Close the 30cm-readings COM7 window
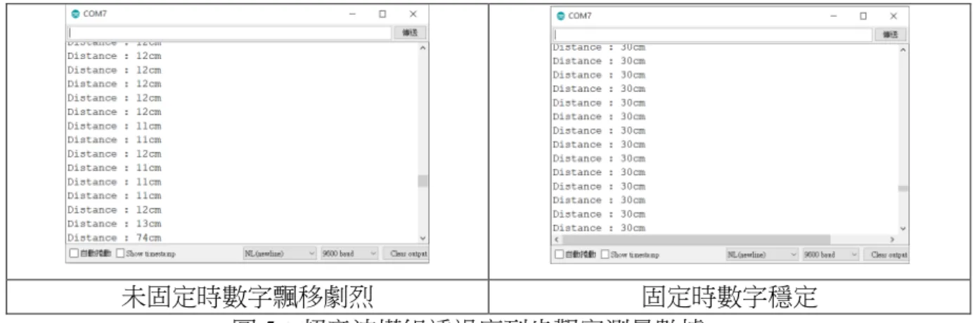 click(894, 15)
